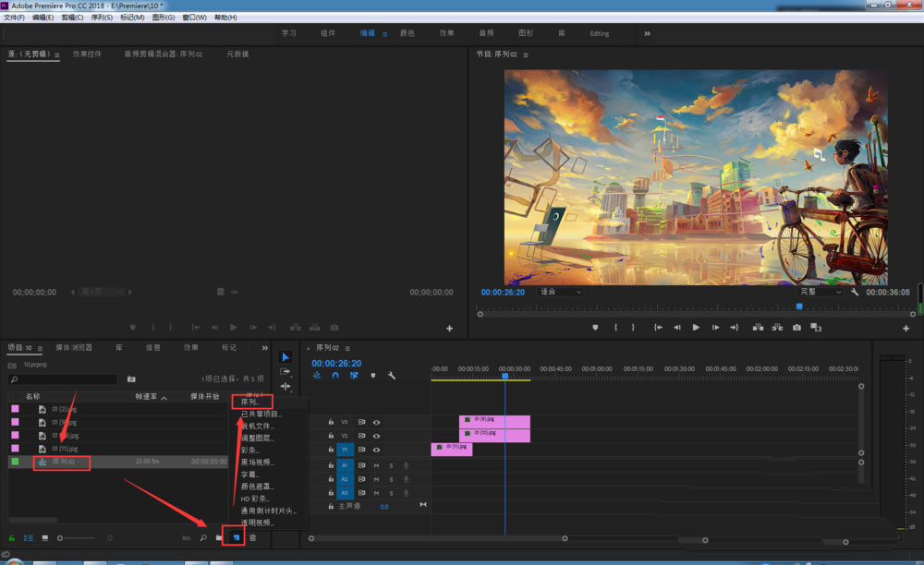Click the filter bin icon beside project search
Screen dimensions: 924x565
coord(131,379)
